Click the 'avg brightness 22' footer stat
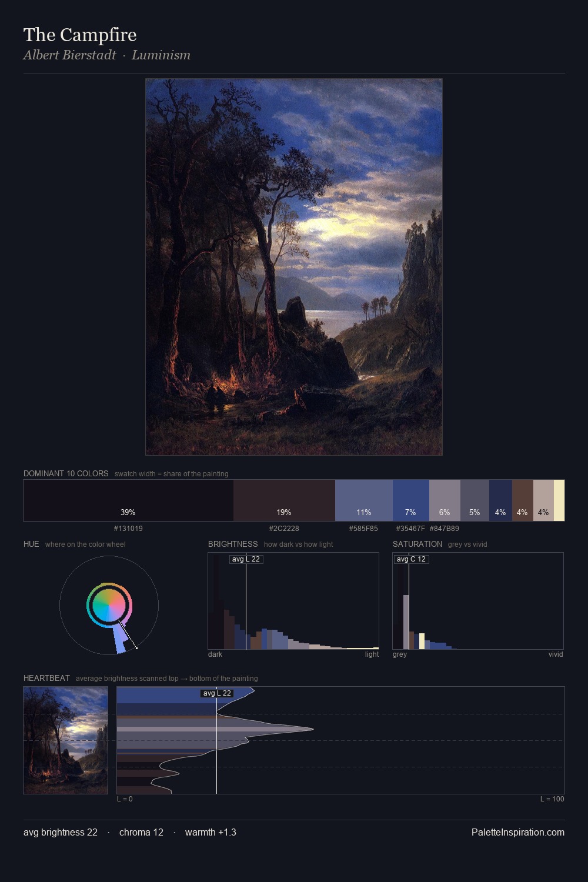The height and width of the screenshot is (882, 588). click(x=61, y=832)
